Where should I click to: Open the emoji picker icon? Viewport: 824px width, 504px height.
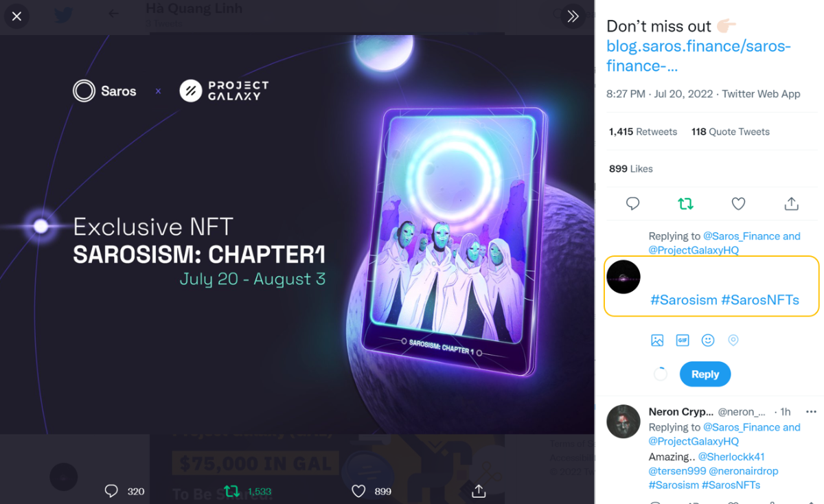[708, 340]
